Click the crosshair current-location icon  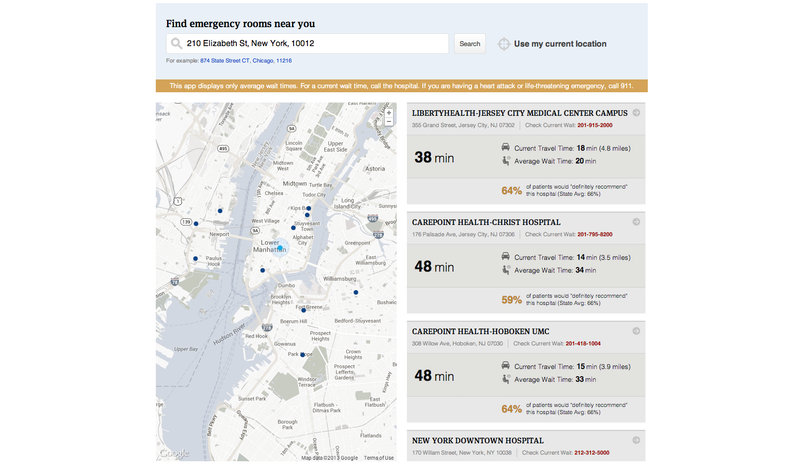[504, 44]
